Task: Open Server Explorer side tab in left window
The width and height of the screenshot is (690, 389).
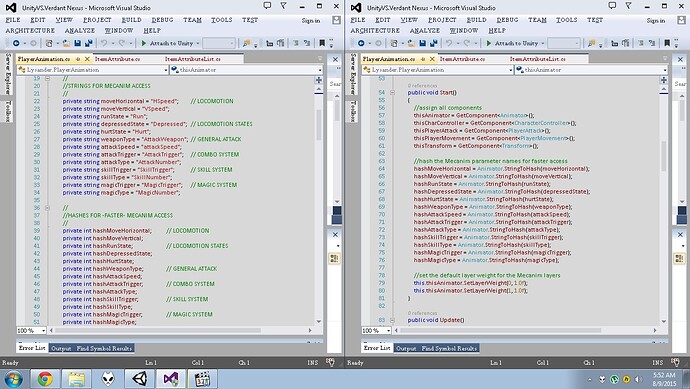Action: click(x=7, y=74)
